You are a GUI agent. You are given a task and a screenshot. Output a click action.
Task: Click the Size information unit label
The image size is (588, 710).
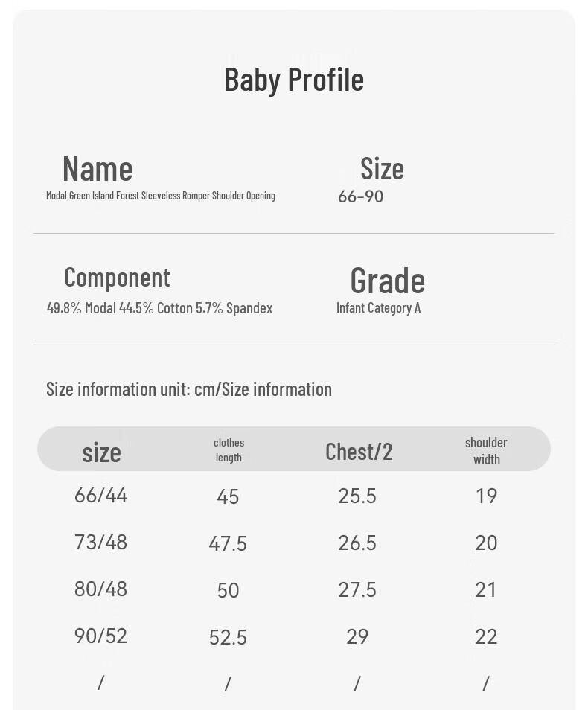[189, 389]
